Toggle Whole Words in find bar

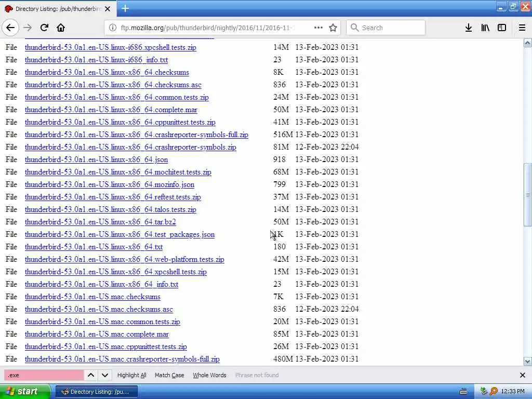pyautogui.click(x=209, y=375)
